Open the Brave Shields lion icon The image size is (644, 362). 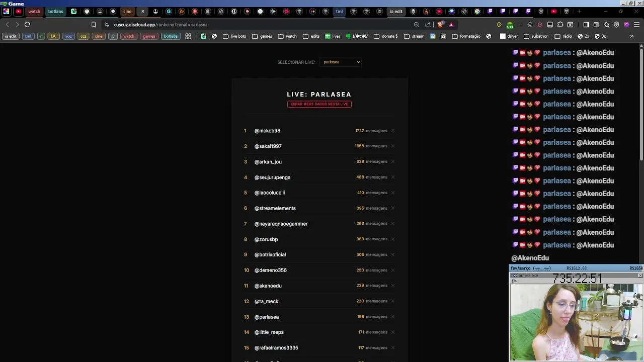441,25
